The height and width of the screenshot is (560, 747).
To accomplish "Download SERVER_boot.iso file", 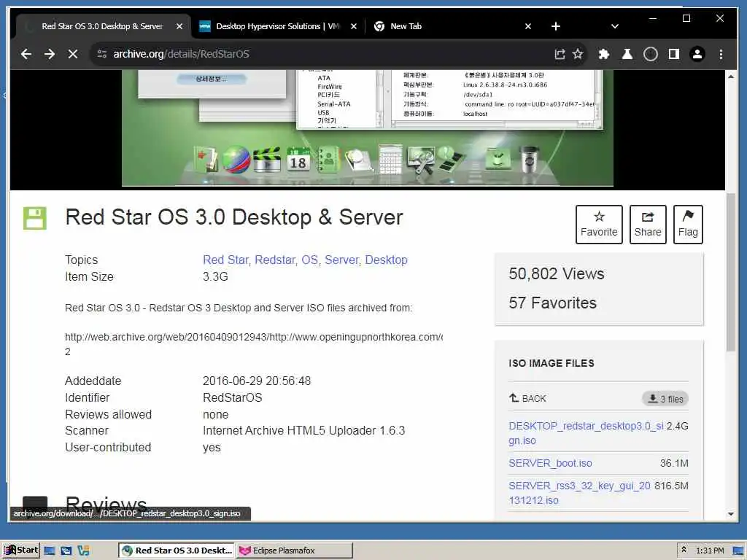I will click(550, 463).
